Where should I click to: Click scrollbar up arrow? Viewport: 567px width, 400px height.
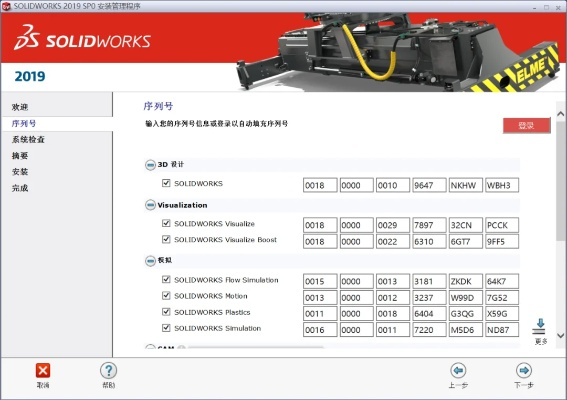click(x=560, y=114)
